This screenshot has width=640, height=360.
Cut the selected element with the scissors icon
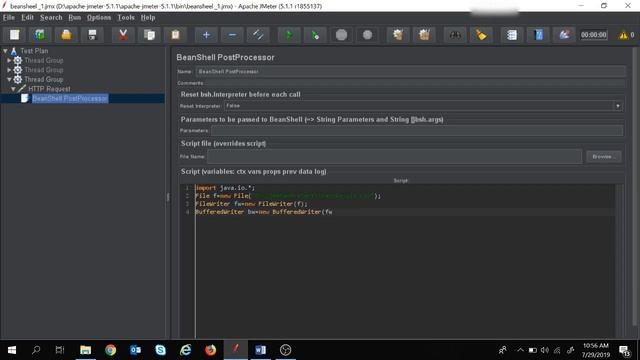point(123,35)
